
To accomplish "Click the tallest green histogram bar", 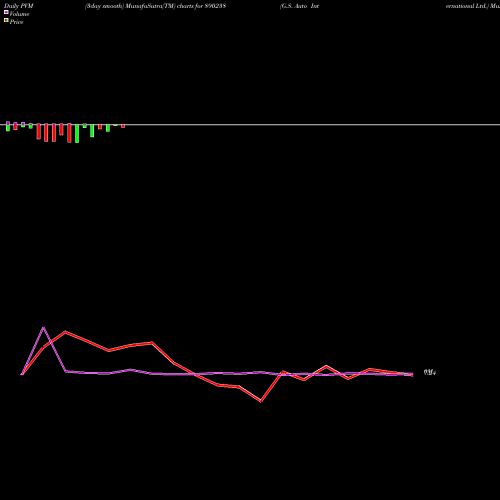I will click(x=77, y=133).
